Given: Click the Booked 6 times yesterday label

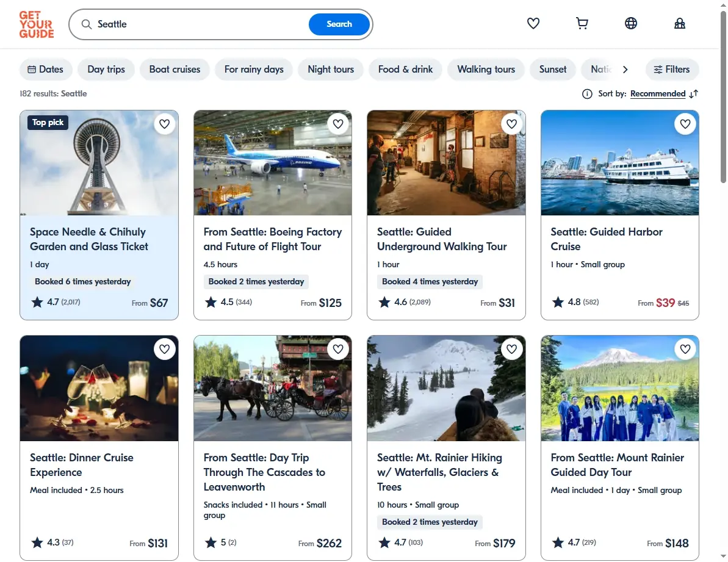Looking at the screenshot, I should coord(82,282).
